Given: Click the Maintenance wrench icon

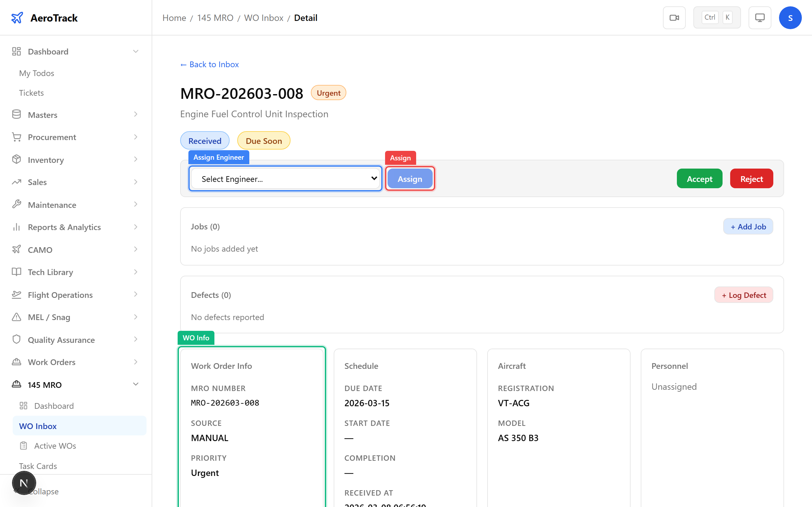Looking at the screenshot, I should tap(16, 205).
